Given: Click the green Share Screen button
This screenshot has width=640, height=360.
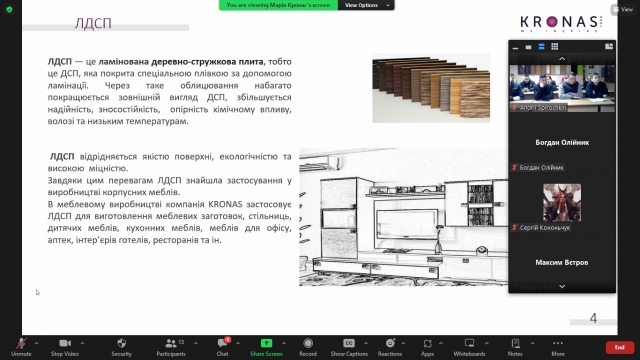Looking at the screenshot, I should click(266, 347).
